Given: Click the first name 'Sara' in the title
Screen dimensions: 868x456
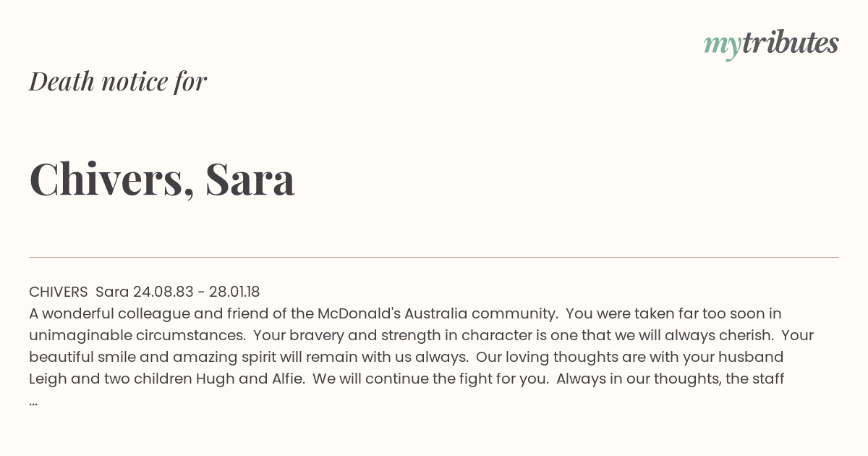Looking at the screenshot, I should (250, 180).
